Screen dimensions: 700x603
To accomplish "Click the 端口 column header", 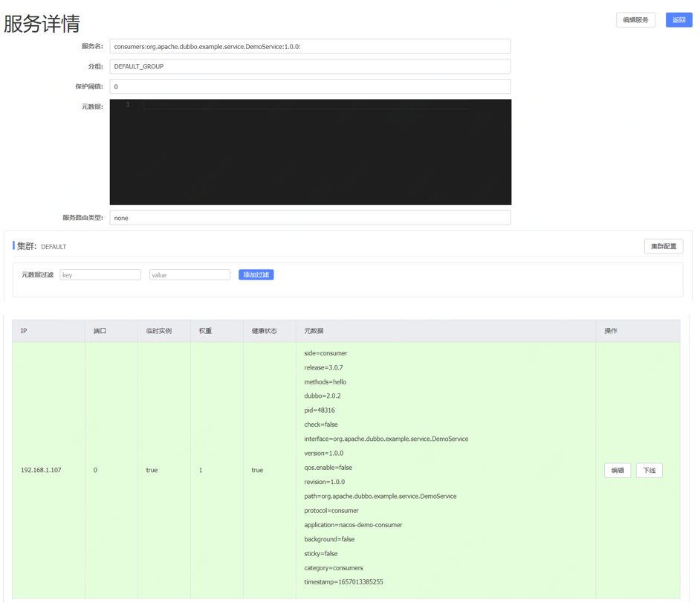I will [100, 331].
